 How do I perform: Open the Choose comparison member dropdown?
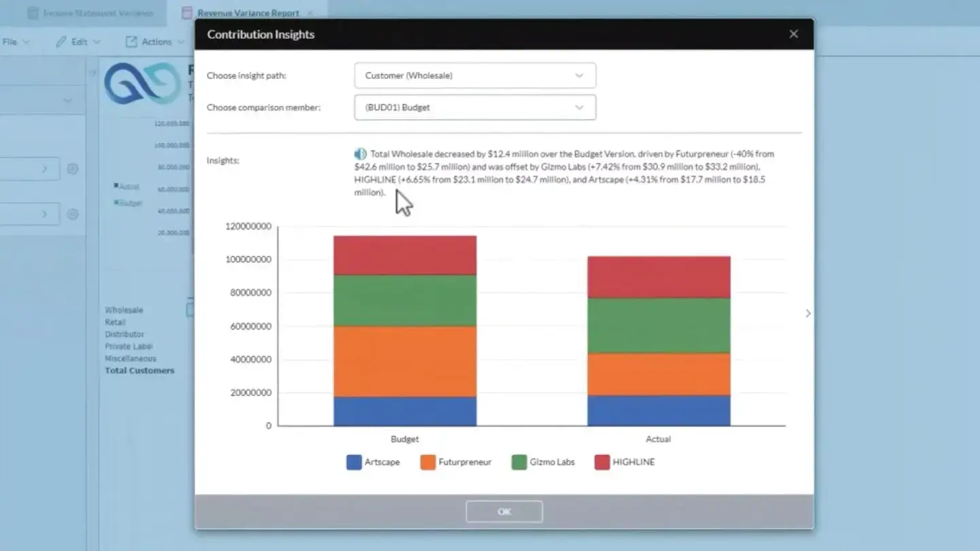(x=474, y=107)
